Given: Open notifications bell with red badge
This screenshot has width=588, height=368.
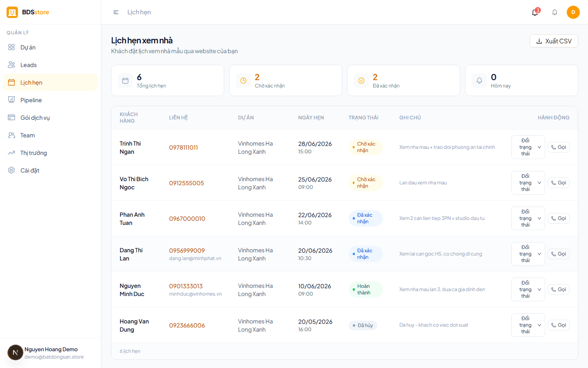Looking at the screenshot, I should point(535,12).
